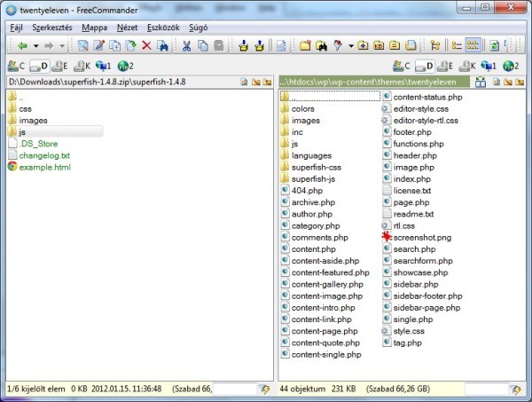This screenshot has width=532, height=402.
Task: Click the left status bar filter icon
Action: (264, 389)
